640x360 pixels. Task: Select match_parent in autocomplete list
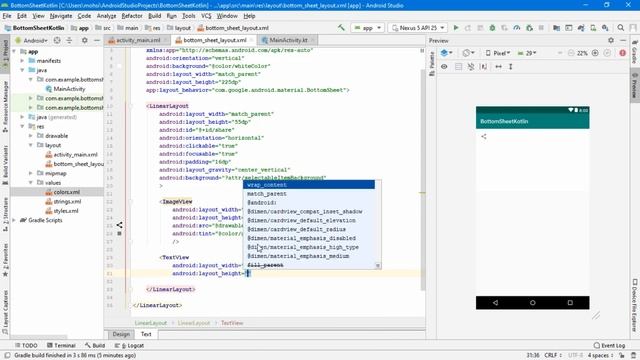pos(309,194)
